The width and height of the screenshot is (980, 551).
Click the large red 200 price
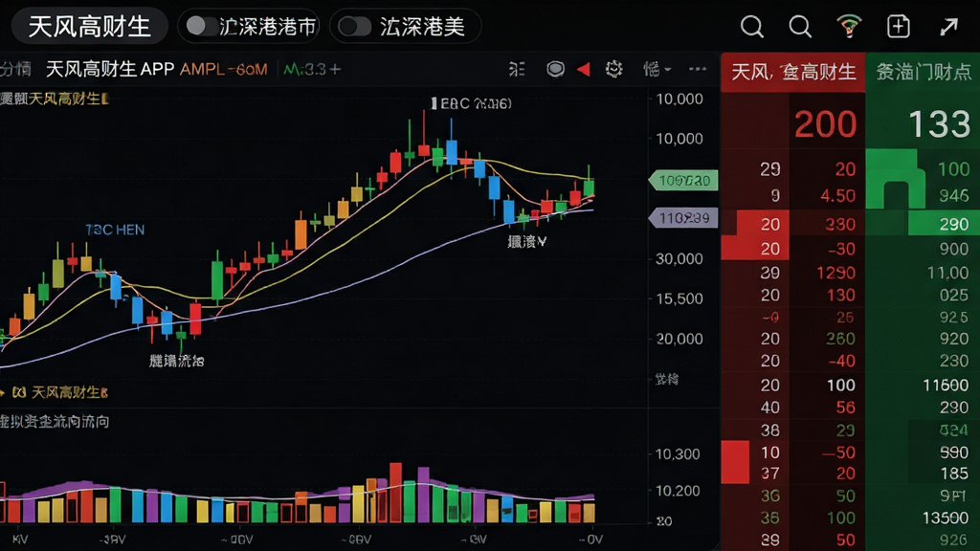coord(826,124)
